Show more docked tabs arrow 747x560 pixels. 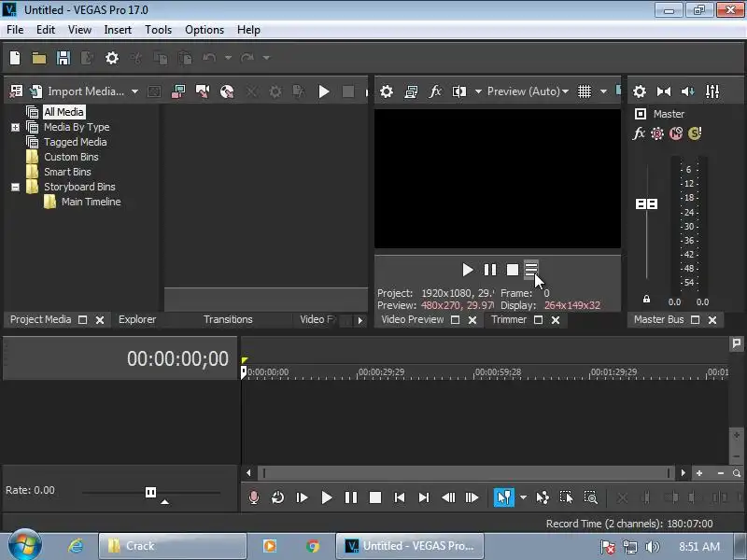click(360, 320)
